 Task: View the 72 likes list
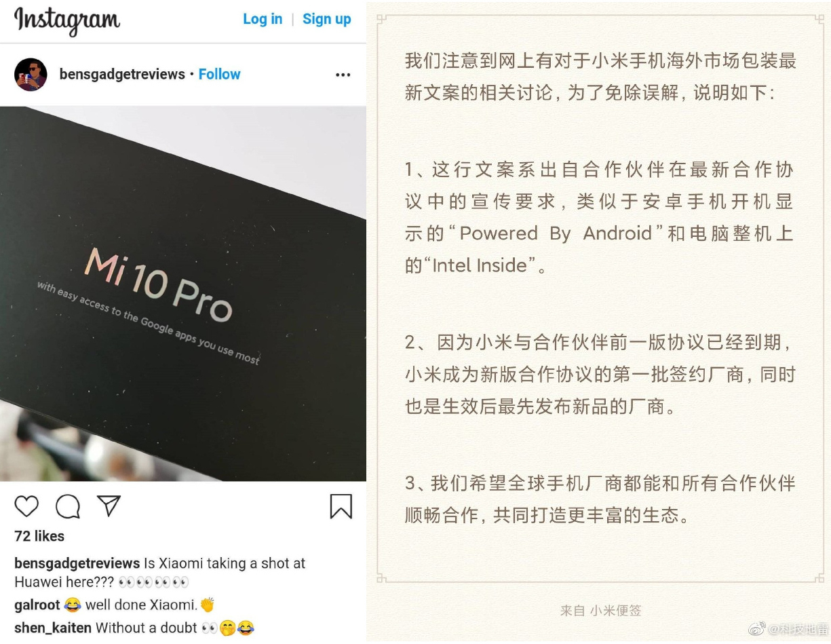point(39,536)
